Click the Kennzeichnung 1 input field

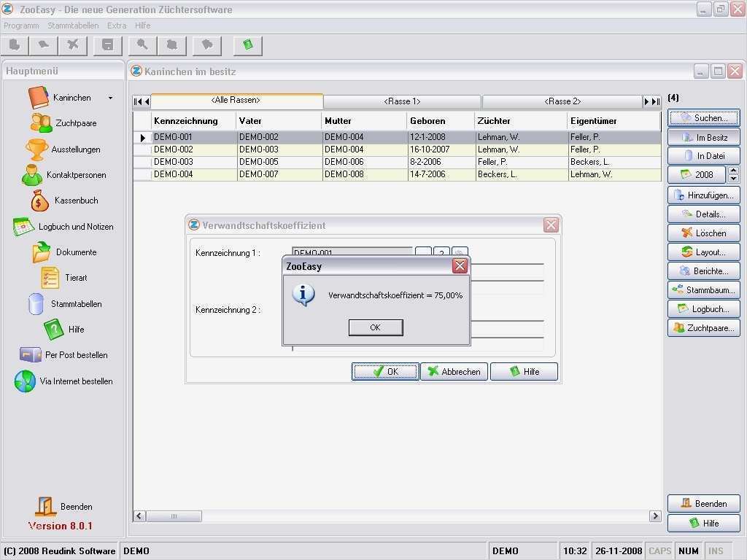point(352,252)
